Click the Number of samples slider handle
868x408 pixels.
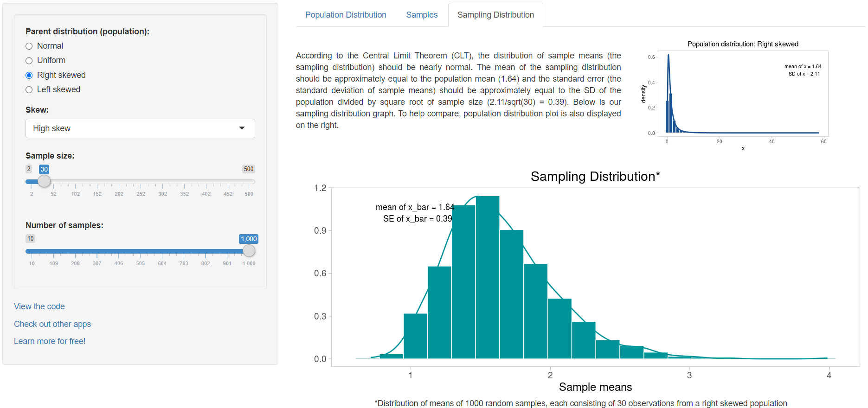pos(249,251)
